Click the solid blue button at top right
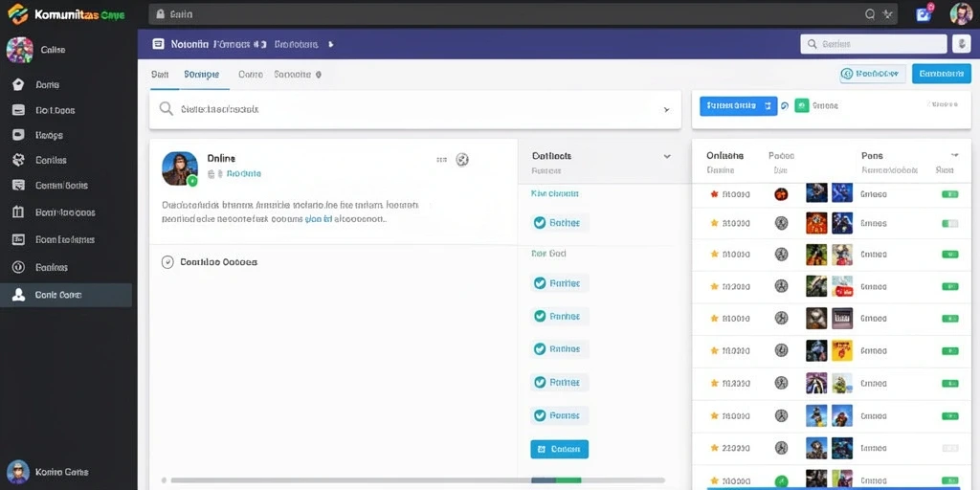The height and width of the screenshot is (490, 980). click(942, 74)
